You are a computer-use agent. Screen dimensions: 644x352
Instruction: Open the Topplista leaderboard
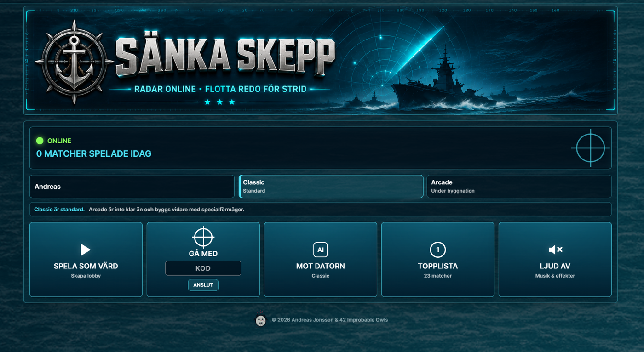[x=438, y=260]
